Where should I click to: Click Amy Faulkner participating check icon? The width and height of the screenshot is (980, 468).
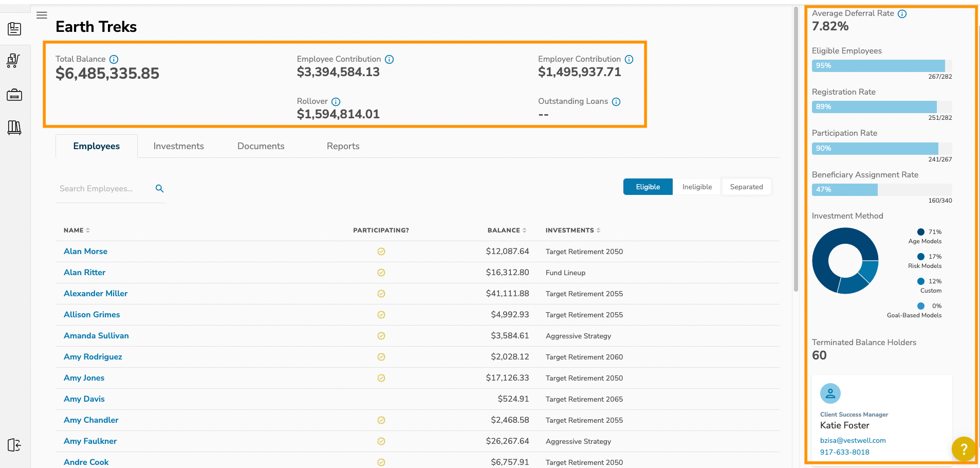coord(381,441)
